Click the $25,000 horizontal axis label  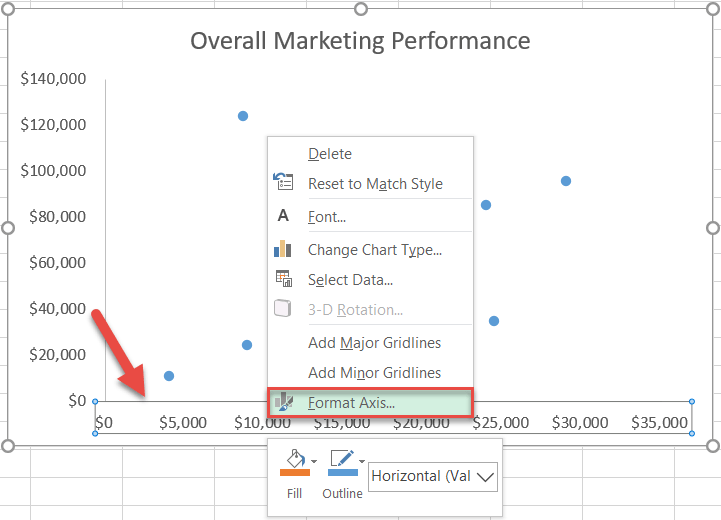pyautogui.click(x=501, y=423)
